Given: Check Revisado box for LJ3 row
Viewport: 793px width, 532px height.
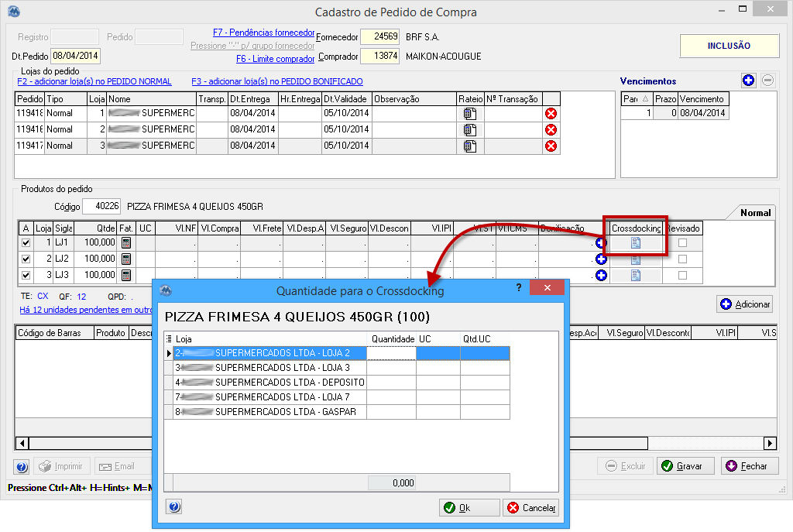Looking at the screenshot, I should pos(682,275).
